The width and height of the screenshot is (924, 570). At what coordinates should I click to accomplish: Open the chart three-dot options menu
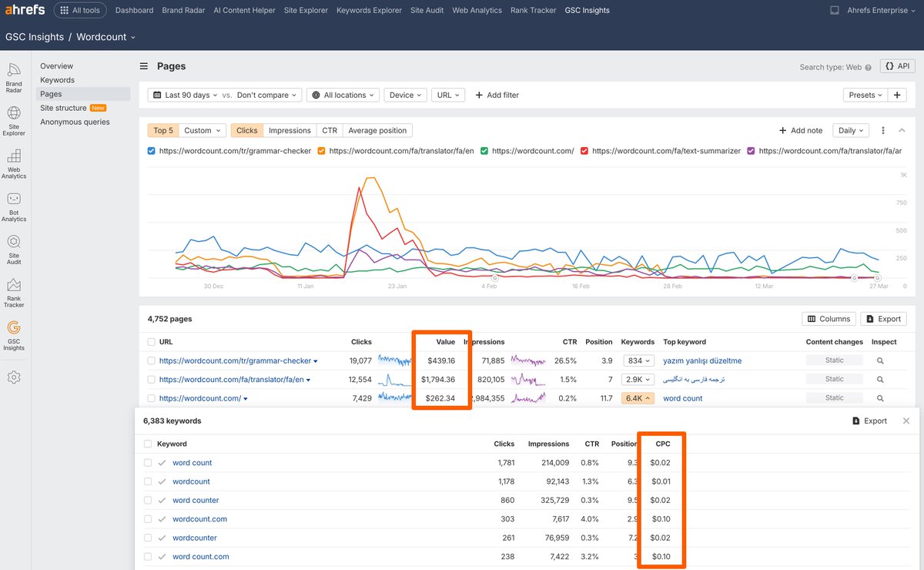[x=883, y=131]
